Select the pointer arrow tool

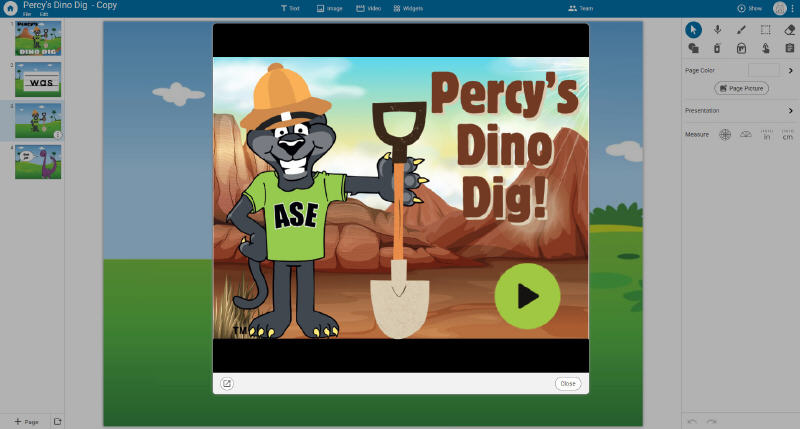click(693, 30)
